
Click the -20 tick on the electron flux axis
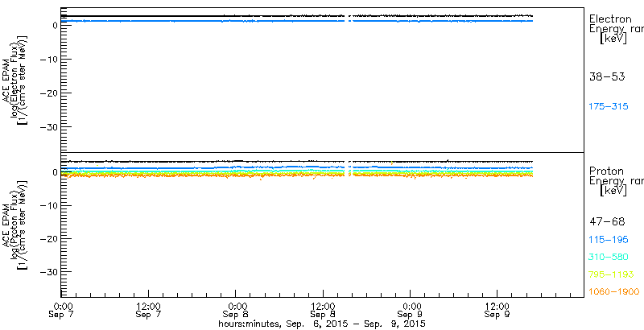48,93
